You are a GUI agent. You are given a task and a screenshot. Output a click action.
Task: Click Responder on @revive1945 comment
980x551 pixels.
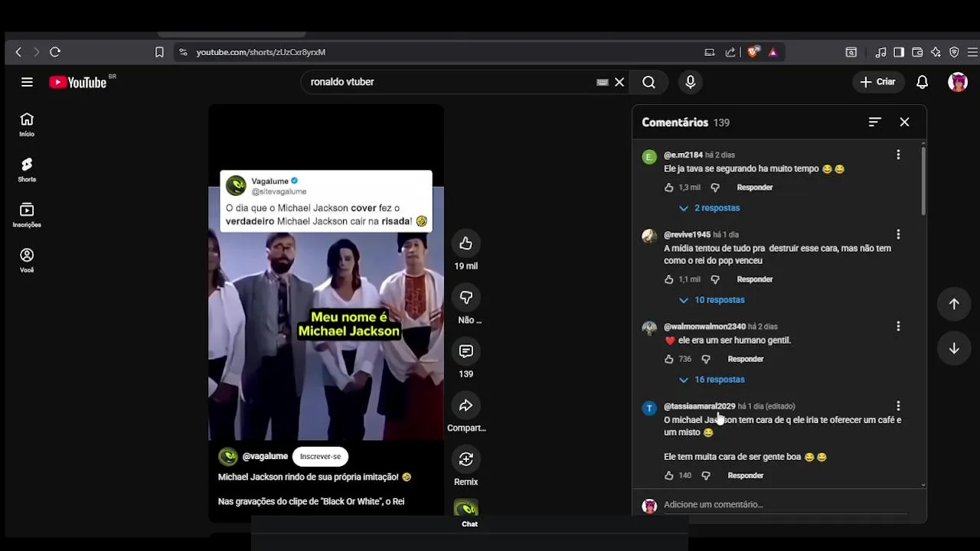click(755, 279)
